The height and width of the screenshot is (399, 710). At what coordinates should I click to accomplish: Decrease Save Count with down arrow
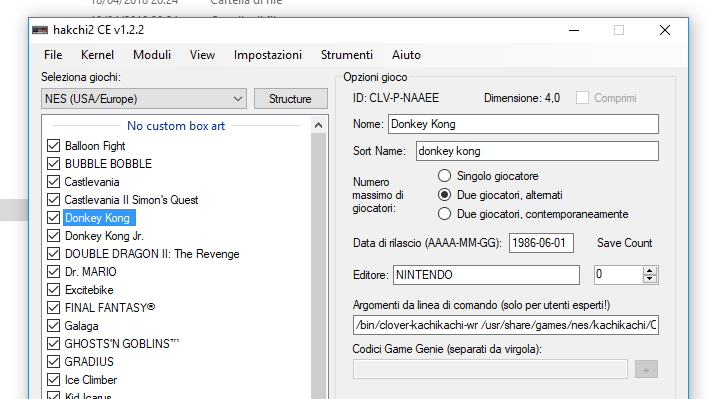[x=650, y=279]
